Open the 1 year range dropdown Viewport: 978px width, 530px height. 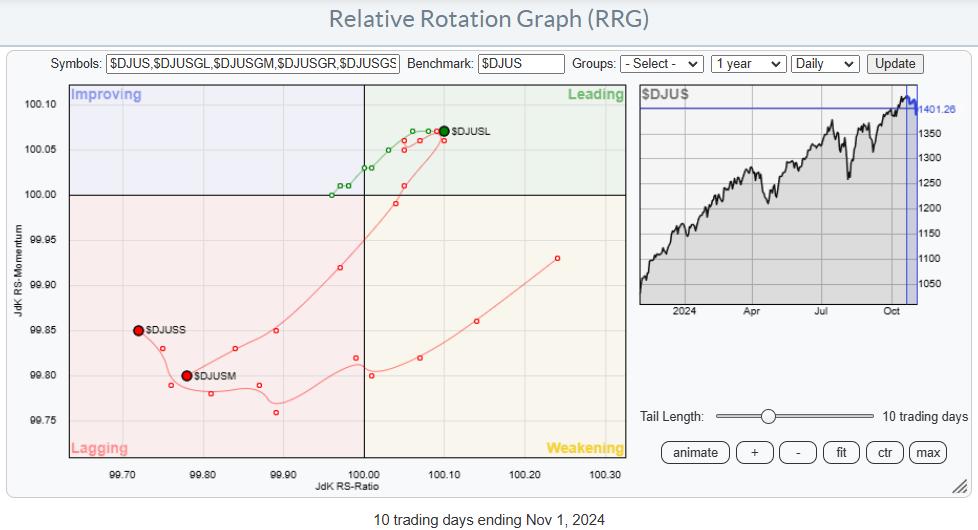click(x=748, y=63)
